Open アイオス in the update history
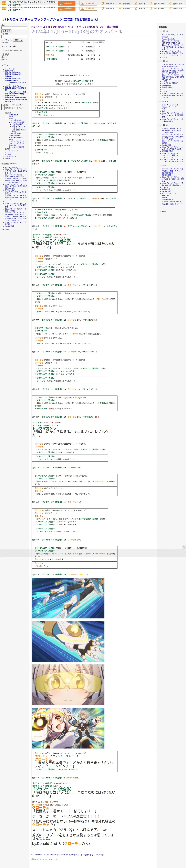This screenshot has height=868, width=186. click(x=165, y=187)
